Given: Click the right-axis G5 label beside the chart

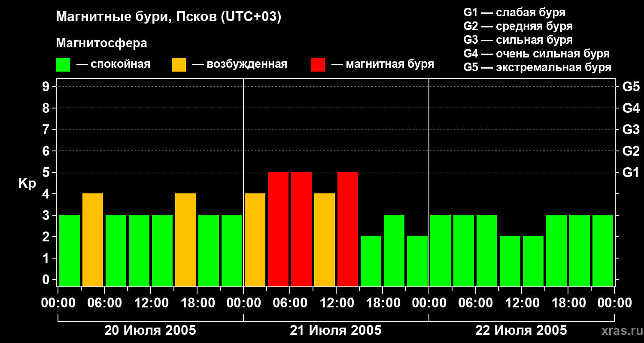Looking at the screenshot, I should coord(631,87).
